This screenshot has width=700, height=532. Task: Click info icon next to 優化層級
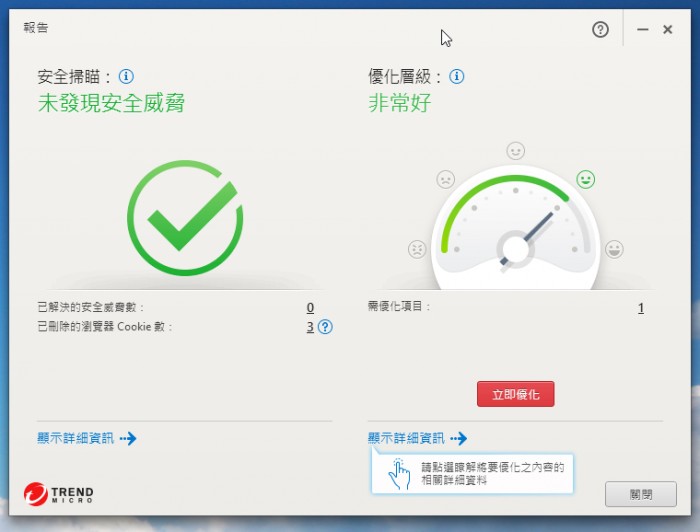[x=456, y=76]
